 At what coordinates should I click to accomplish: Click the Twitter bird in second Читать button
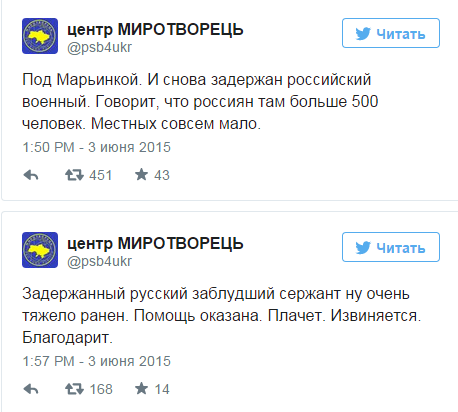363,248
